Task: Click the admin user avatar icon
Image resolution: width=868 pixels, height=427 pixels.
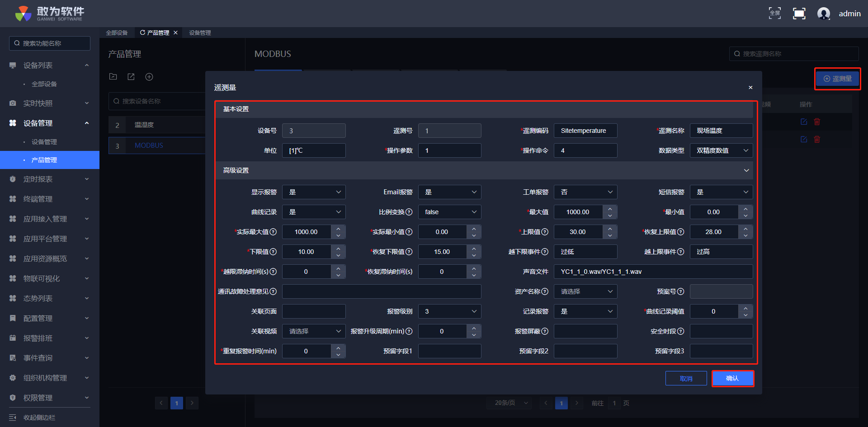Action: (x=823, y=14)
